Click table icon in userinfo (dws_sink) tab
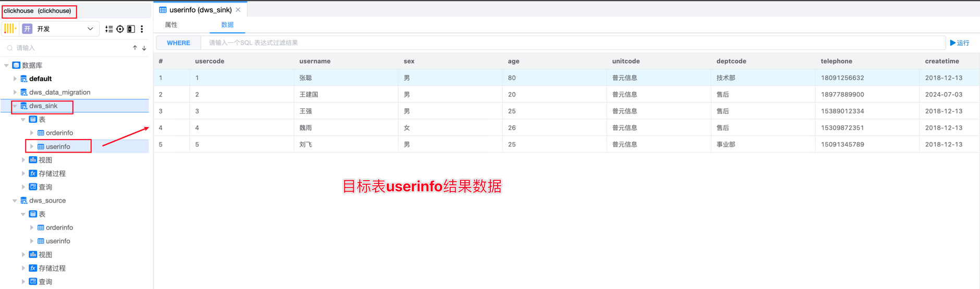Screen dimensions: 980x289 (x=163, y=10)
